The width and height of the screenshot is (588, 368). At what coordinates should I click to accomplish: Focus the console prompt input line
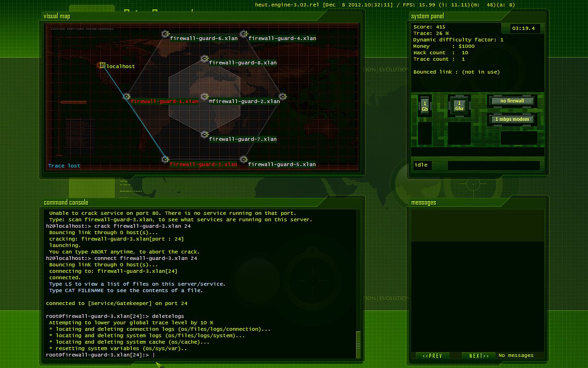point(230,355)
